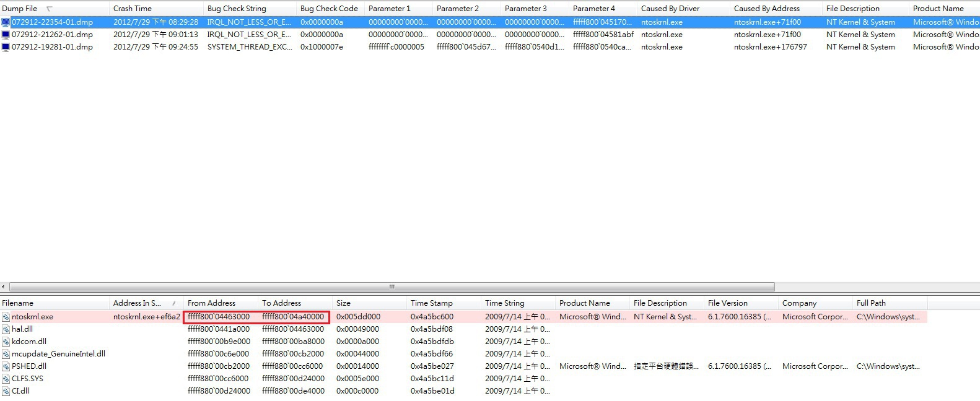Click the 072912-21262-01.dmp file icon
The width and height of the screenshot is (980, 401).
click(6, 35)
